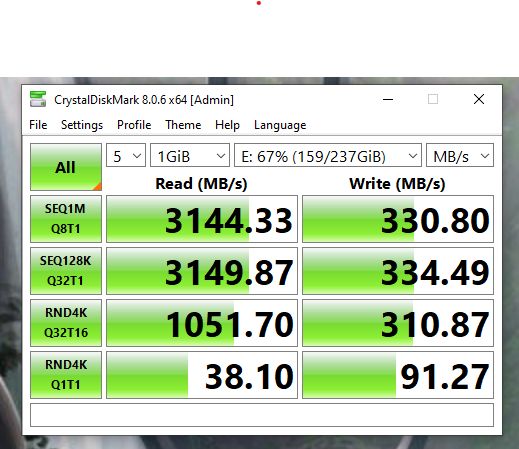This screenshot has height=449, width=519.
Task: Click the RND4K Q32T16 read value 1051.70
Action: coord(202,323)
